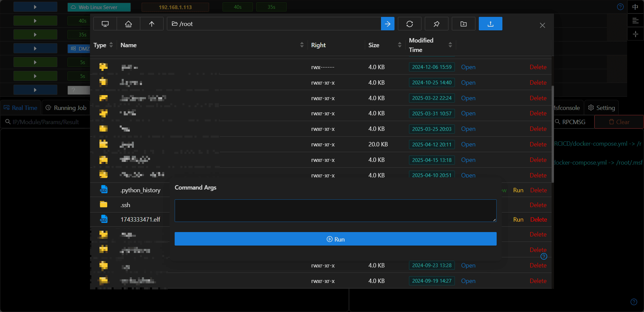
Task: Select .python_history file name
Action: [141, 190]
